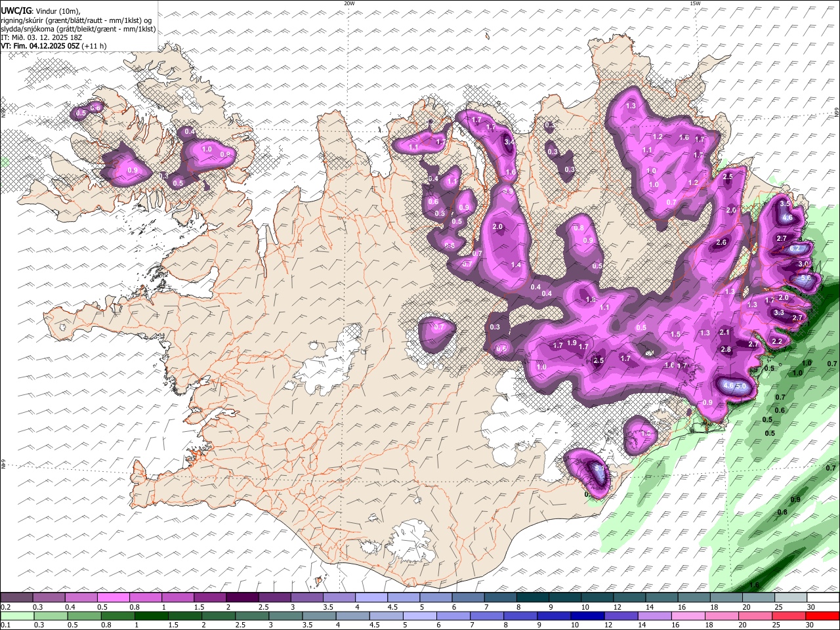Click the 2.8 snowfall value on the map
840x630 pixels.
(x=726, y=350)
